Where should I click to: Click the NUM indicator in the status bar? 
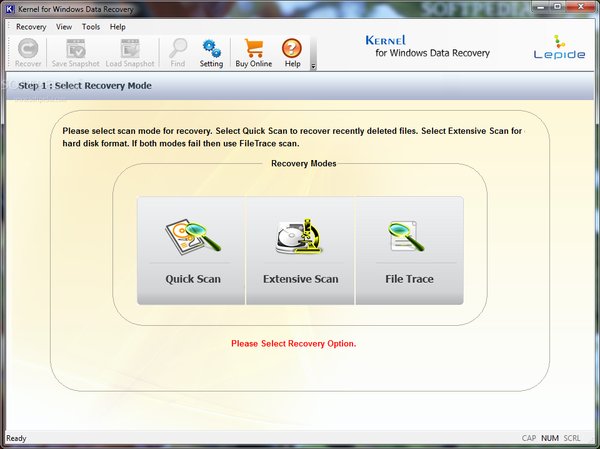(x=549, y=438)
